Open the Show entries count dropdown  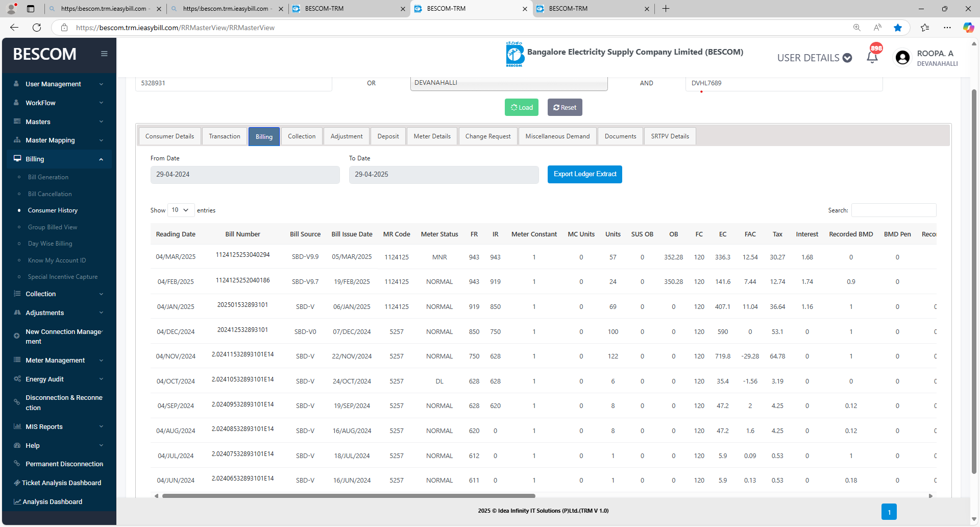pos(181,210)
